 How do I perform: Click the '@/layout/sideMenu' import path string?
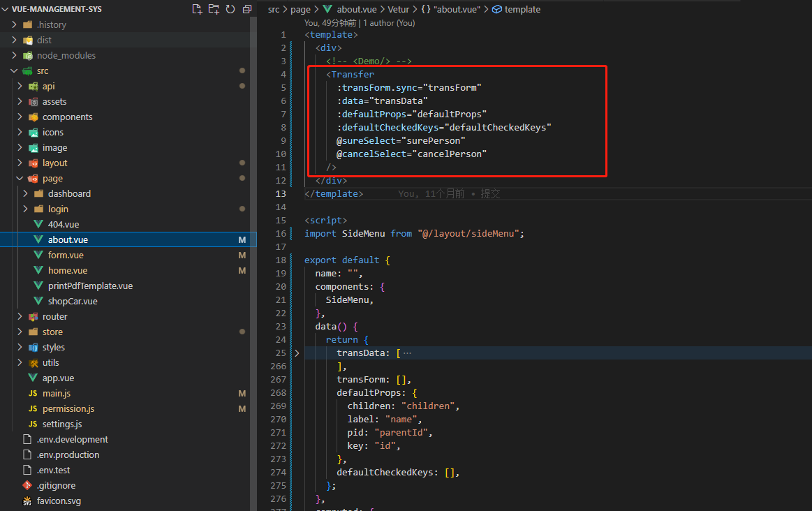point(468,233)
